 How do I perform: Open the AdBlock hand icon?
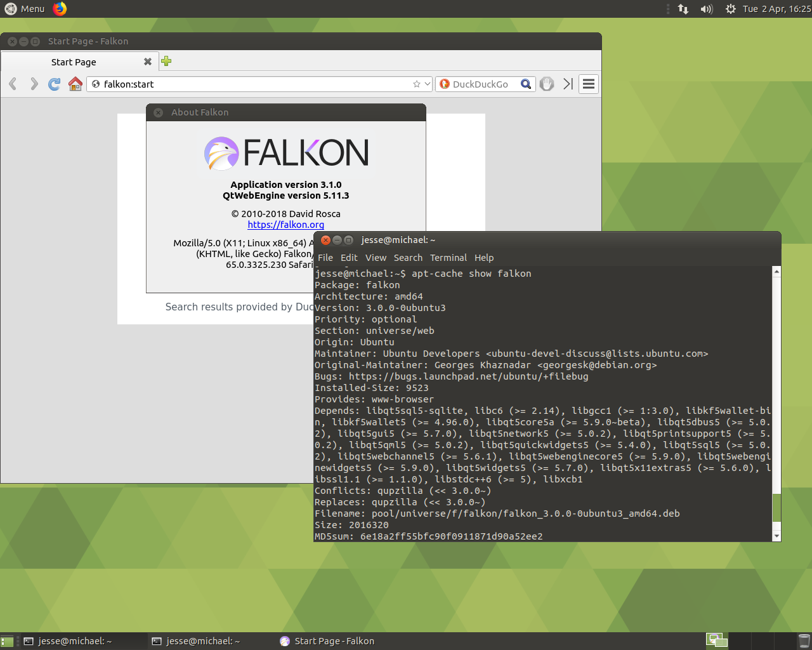coord(547,84)
